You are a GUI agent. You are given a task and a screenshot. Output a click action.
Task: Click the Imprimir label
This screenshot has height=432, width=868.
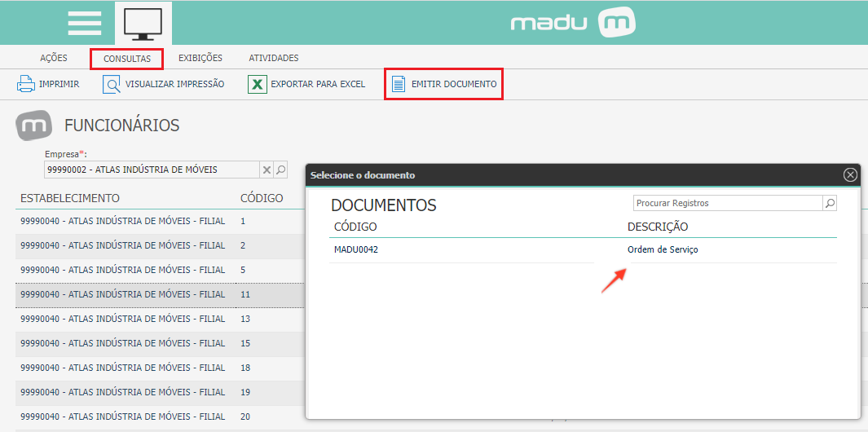click(59, 85)
